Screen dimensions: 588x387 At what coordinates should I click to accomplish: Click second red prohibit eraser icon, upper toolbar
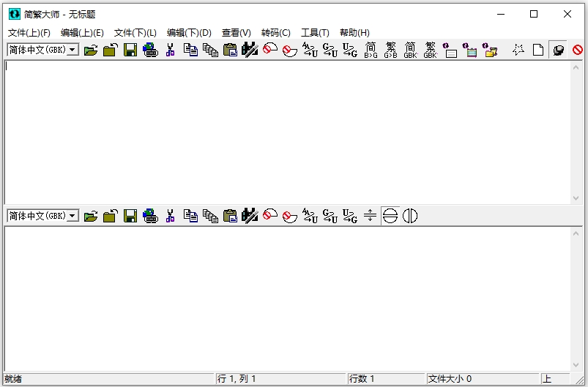coord(290,50)
